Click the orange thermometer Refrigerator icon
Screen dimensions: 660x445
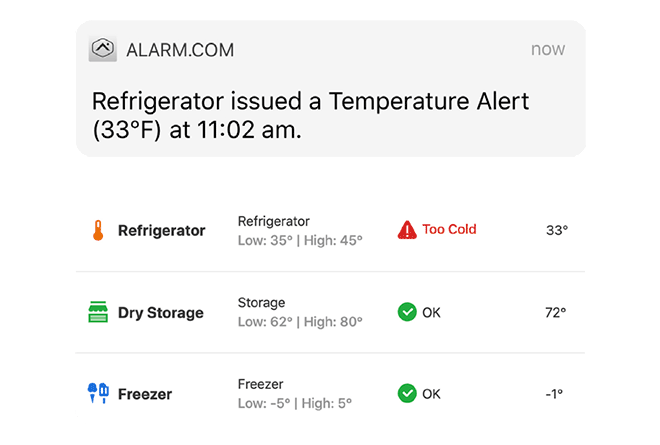[x=97, y=231]
